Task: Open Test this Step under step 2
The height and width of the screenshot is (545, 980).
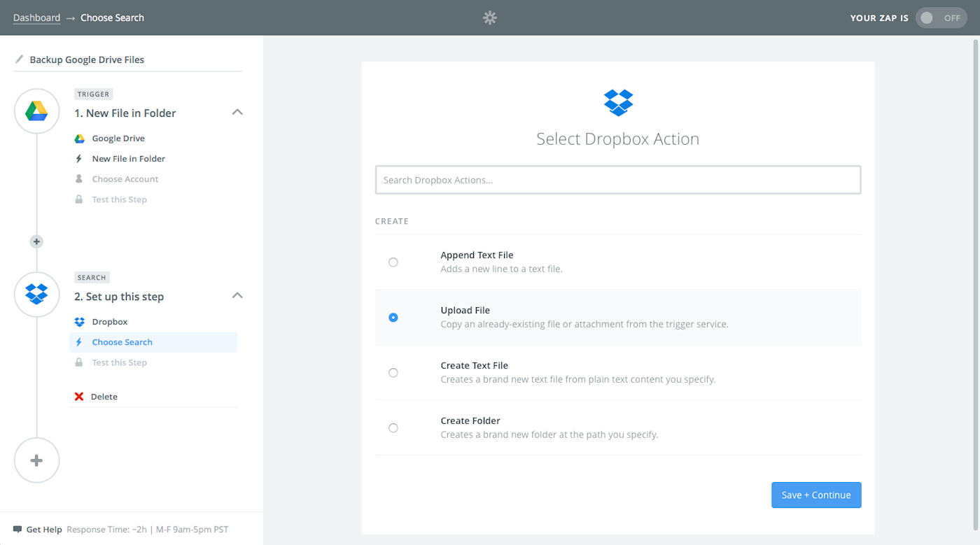Action: coord(120,362)
